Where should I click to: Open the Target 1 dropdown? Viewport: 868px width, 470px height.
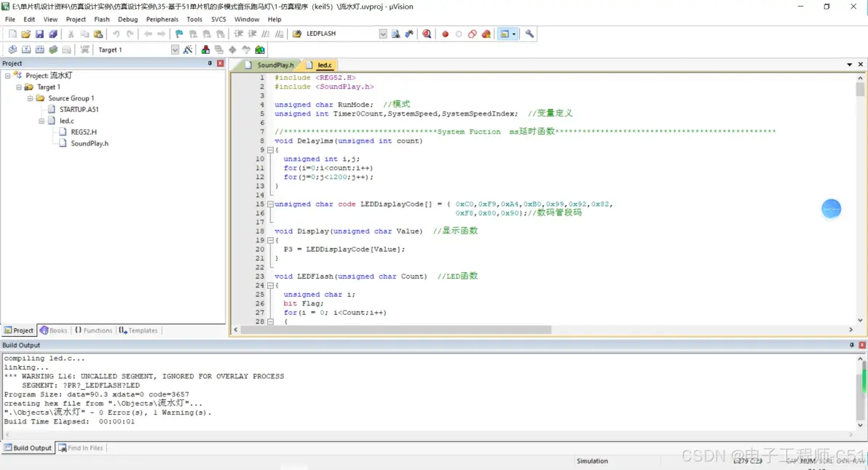[175, 49]
